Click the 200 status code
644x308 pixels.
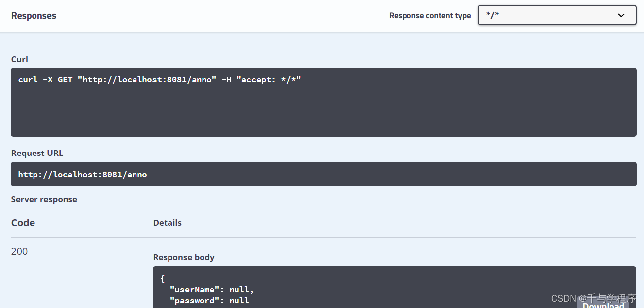pyautogui.click(x=19, y=251)
